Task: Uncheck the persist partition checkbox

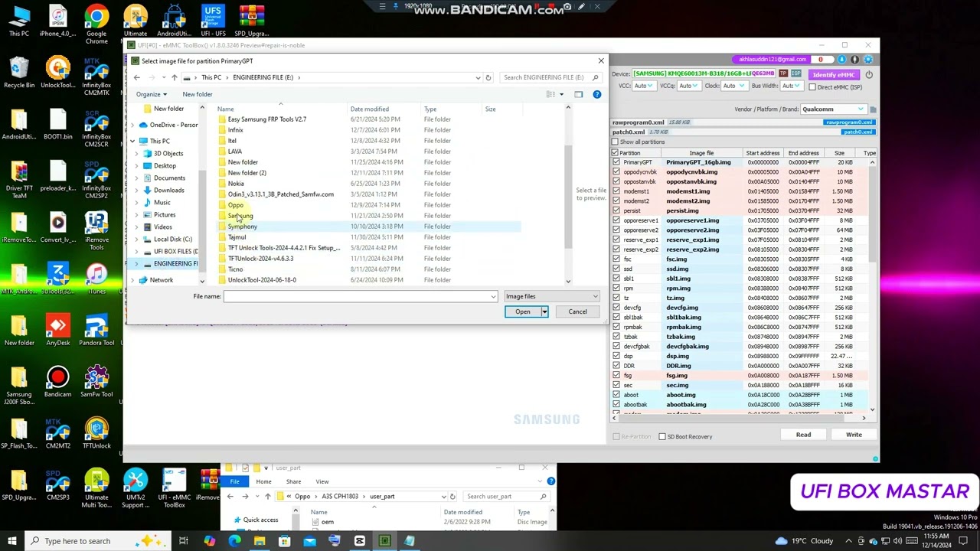Action: [x=616, y=210]
